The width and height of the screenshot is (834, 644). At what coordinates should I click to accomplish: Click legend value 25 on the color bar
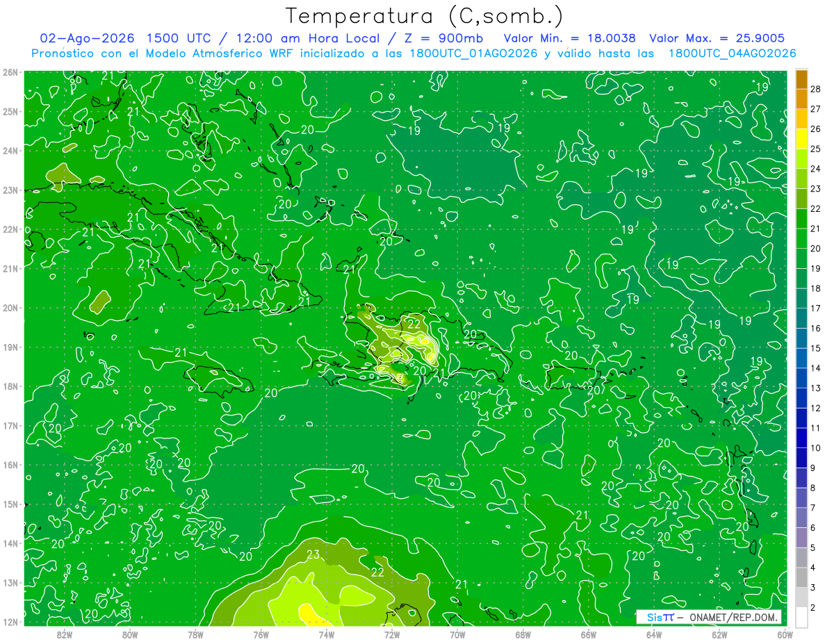[x=815, y=149]
